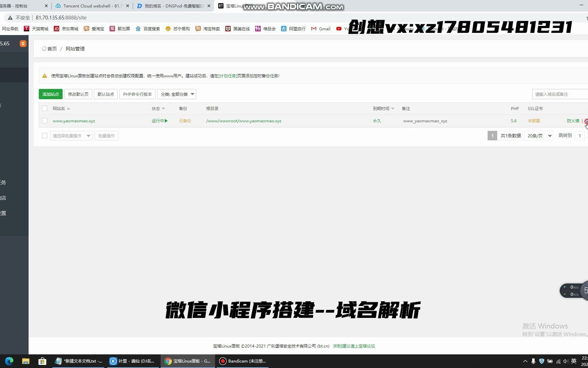The height and width of the screenshot is (368, 588).
Task: Open the 爱淘宝 bookmark
Action: (94, 29)
